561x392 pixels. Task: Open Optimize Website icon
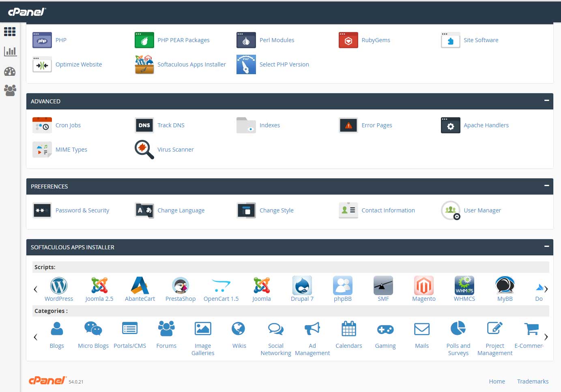(42, 64)
